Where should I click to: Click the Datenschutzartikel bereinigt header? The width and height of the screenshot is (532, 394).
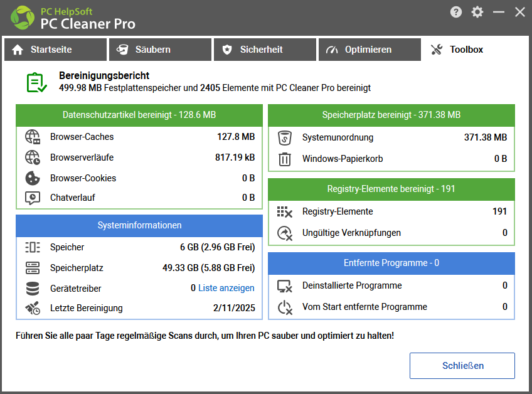[x=139, y=115]
